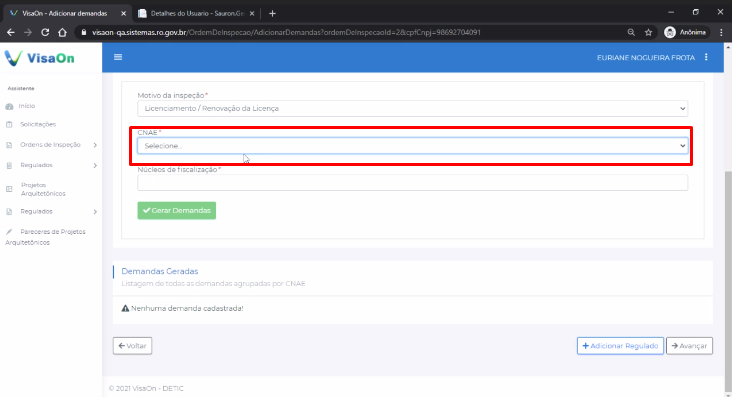The width and height of the screenshot is (732, 397).
Task: Open the Início sidebar item
Action: [27, 106]
